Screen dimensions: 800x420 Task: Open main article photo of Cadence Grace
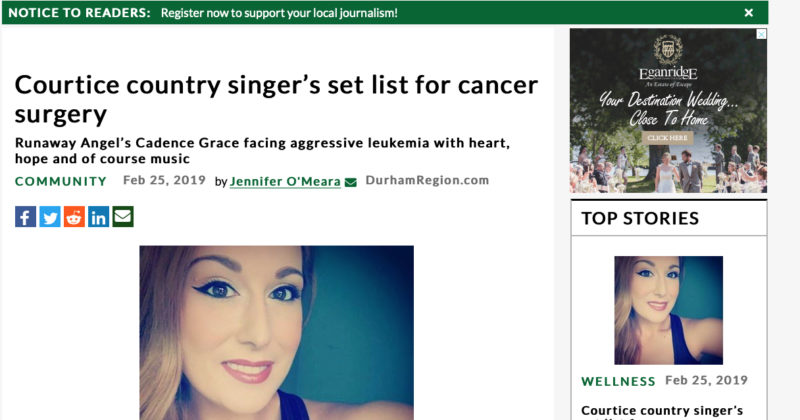pos(277,333)
